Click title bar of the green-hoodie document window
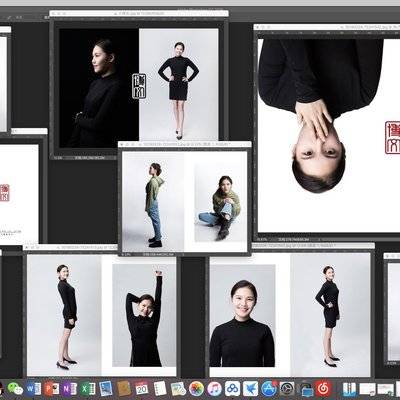400x400 pixels. click(x=185, y=144)
